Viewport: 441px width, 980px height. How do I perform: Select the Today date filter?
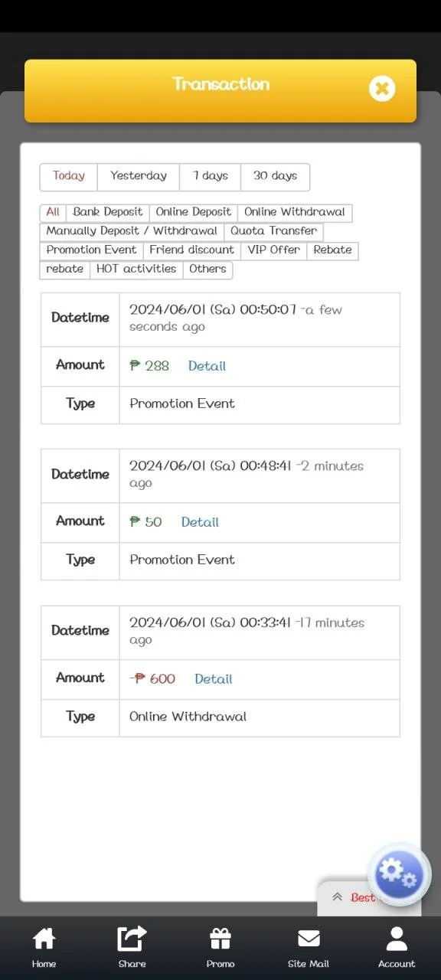coord(69,176)
